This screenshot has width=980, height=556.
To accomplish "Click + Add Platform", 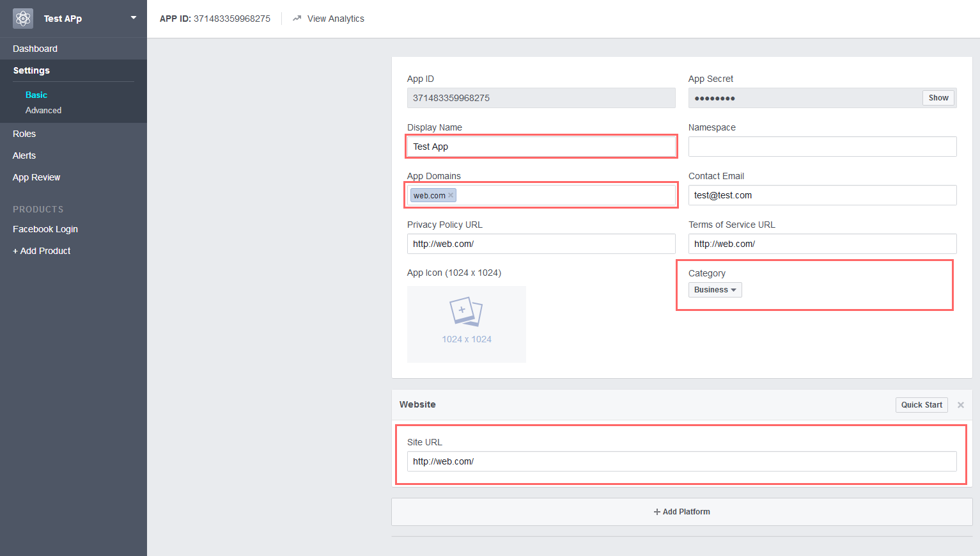I will point(682,512).
